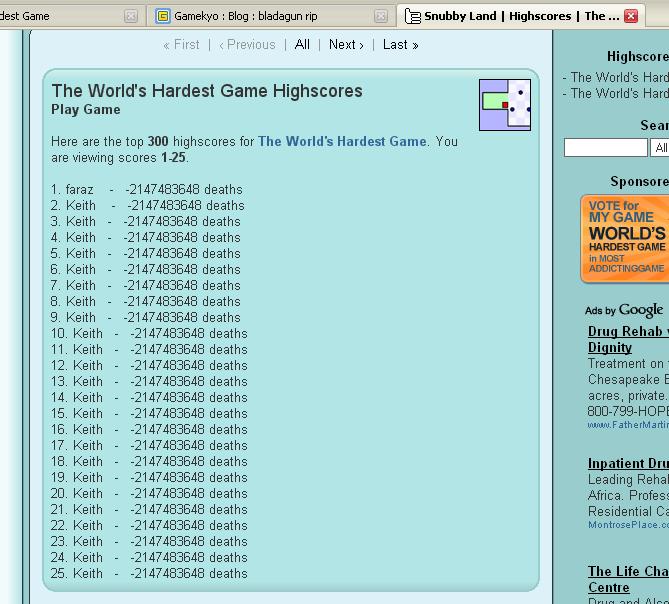Open the first World's Hard... sidebar link
This screenshot has height=604, width=669.
pos(620,77)
